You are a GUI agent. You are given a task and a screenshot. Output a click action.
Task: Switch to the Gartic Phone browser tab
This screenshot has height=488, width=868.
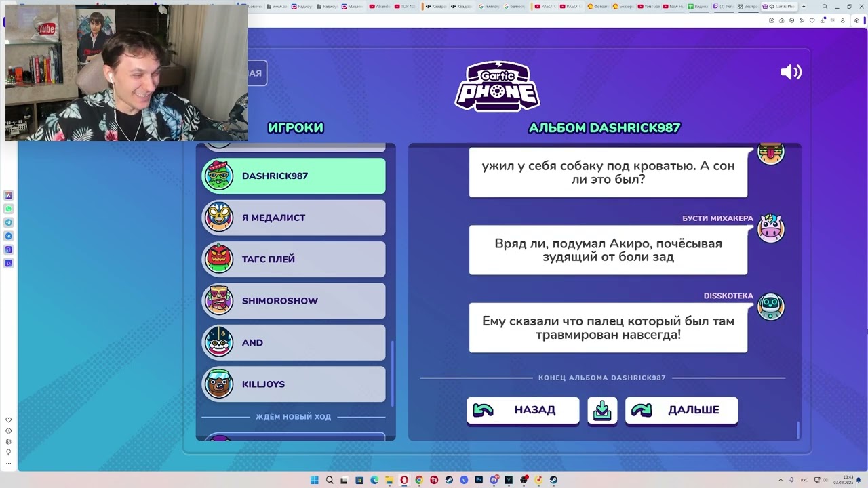(x=778, y=7)
